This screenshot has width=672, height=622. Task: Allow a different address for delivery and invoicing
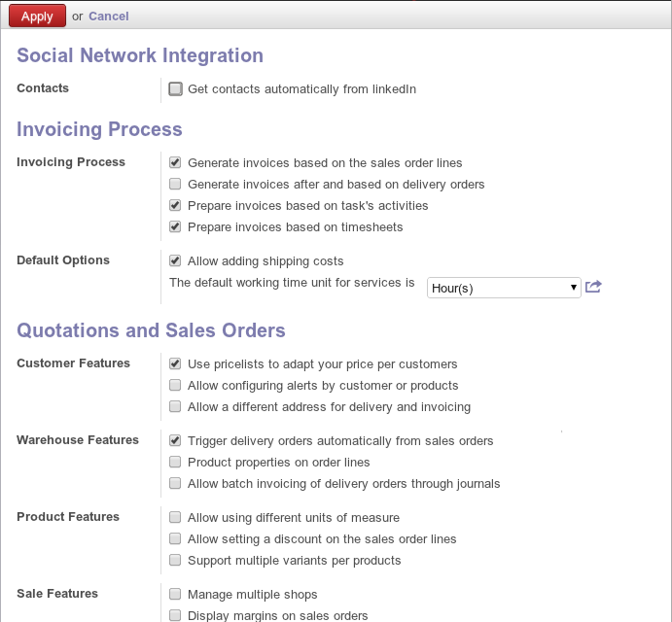point(175,407)
